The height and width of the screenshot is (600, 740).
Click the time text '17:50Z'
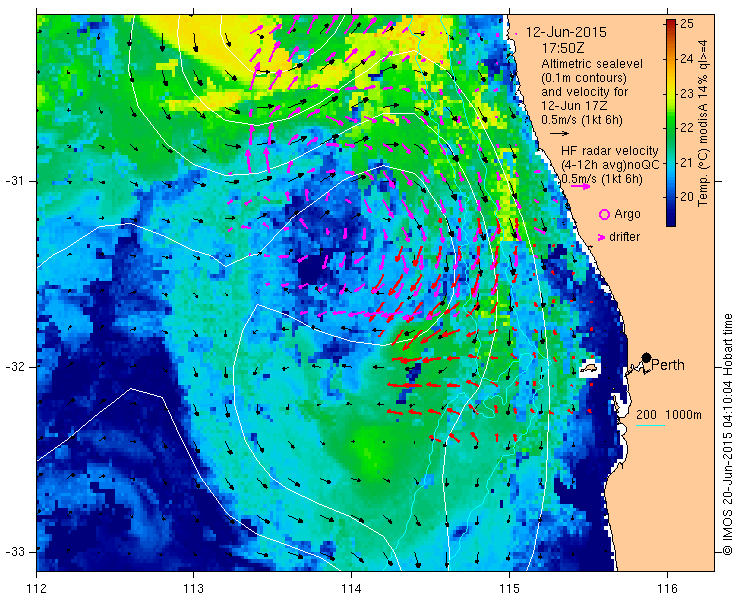563,48
